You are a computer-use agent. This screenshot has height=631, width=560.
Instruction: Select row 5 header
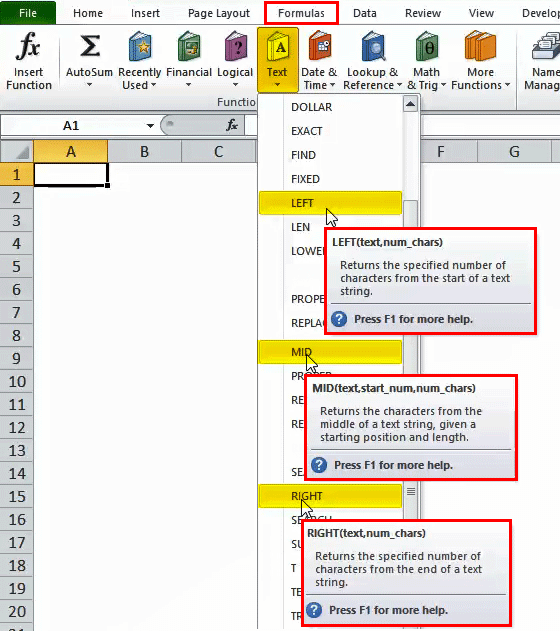pos(16,266)
